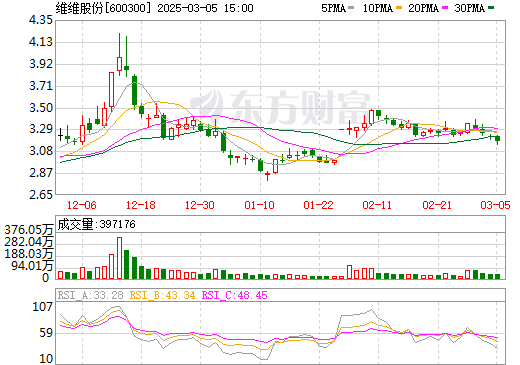This screenshot has width=520, height=365.
Task: Click the 188.03万 volume axis label
Action: (29, 254)
